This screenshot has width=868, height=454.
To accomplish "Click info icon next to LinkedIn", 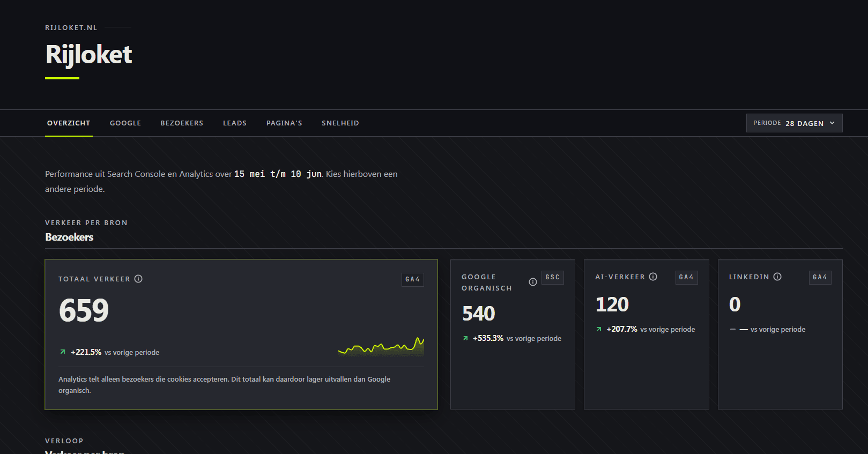I will (777, 277).
